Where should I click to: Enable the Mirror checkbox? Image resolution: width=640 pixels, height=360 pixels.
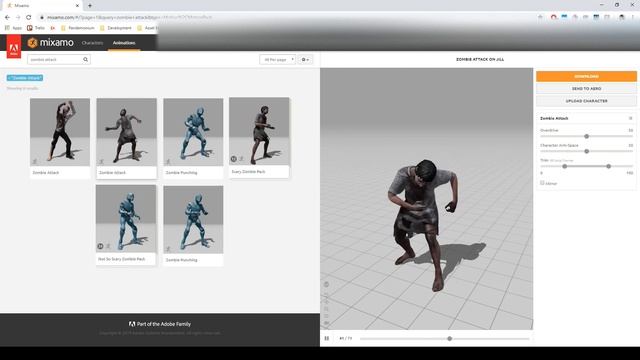tap(542, 183)
